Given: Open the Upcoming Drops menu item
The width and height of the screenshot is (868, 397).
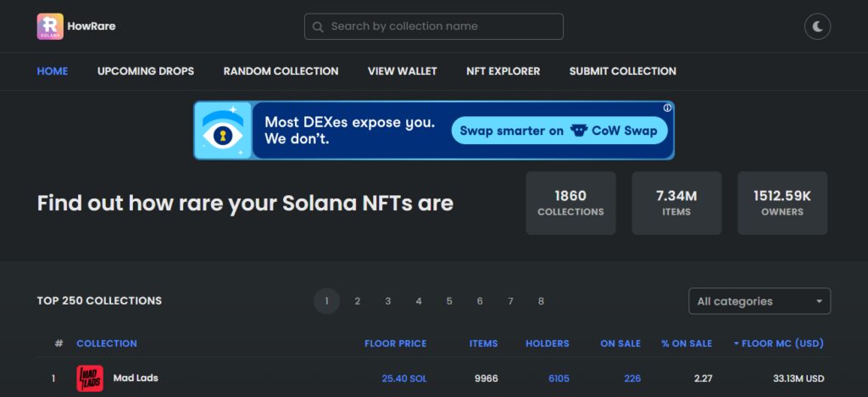Looking at the screenshot, I should (146, 71).
